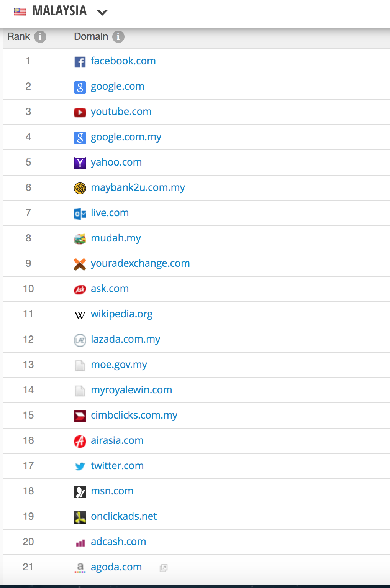
Task: Click the Wikipedia W icon
Action: tap(80, 315)
